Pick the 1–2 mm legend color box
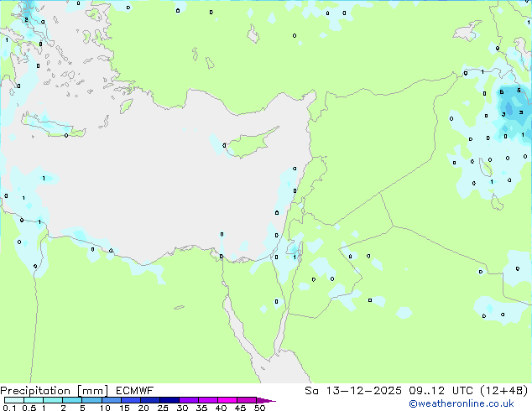532x411 pixels. (x=53, y=400)
